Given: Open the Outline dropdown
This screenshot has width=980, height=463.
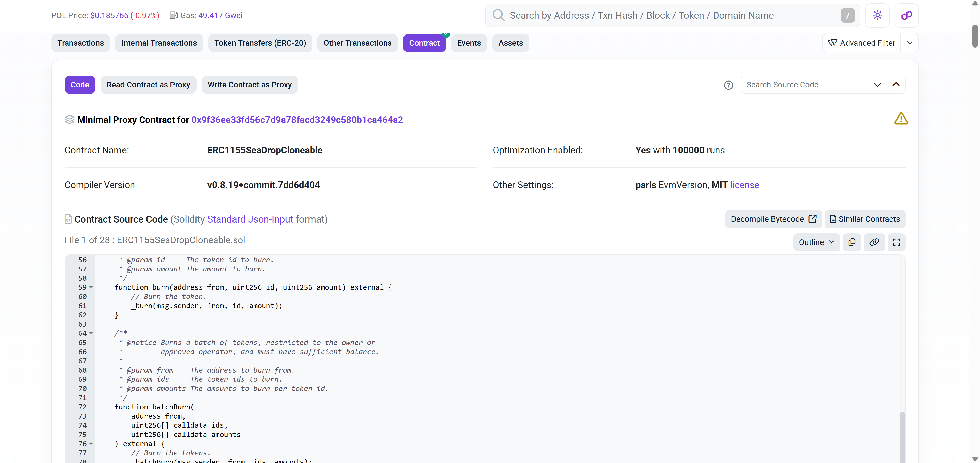Looking at the screenshot, I should click(816, 242).
